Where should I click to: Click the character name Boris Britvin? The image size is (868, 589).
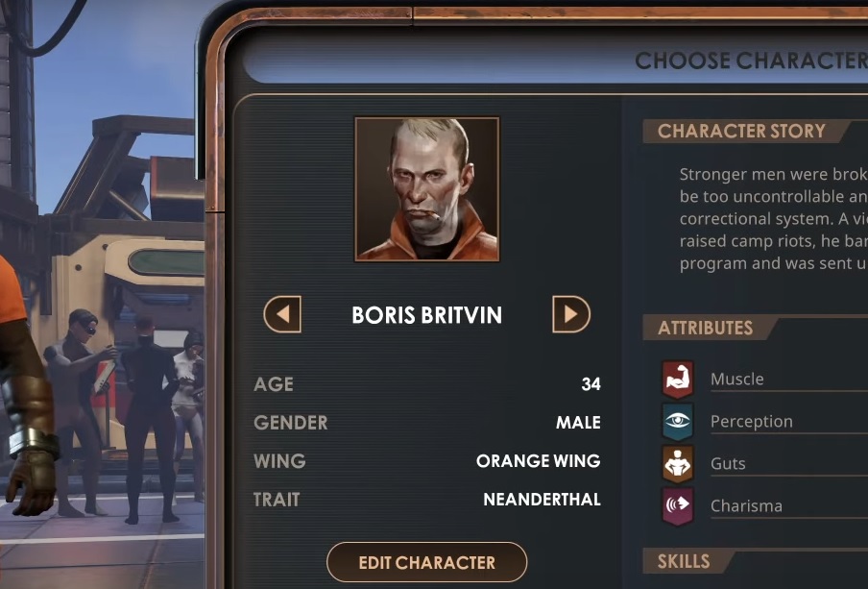(427, 315)
